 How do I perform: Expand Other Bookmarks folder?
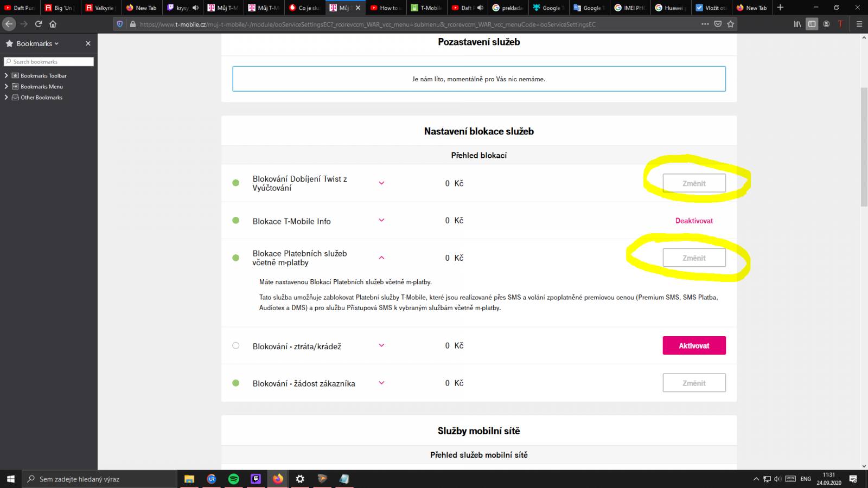7,97
